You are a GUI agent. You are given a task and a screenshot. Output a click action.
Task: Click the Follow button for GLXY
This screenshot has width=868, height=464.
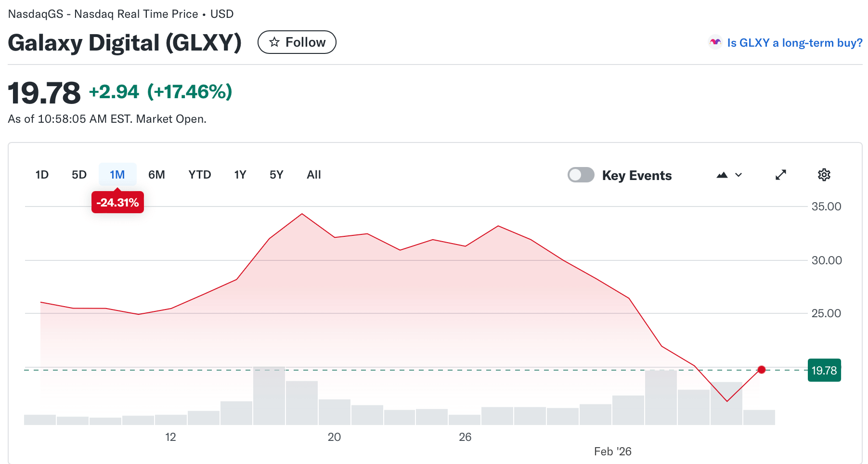pyautogui.click(x=297, y=42)
